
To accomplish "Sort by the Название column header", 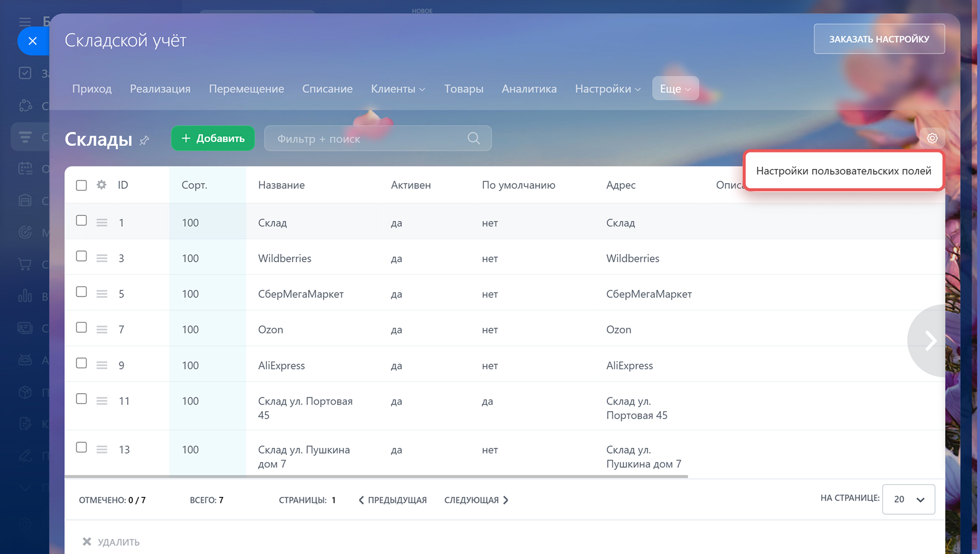I will click(x=281, y=185).
